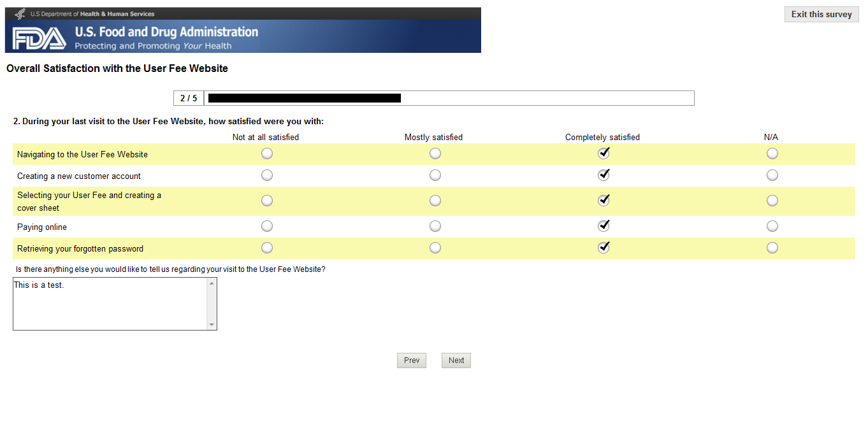
Task: Click the 2 / 5 survey progress bar
Action: tap(433, 98)
